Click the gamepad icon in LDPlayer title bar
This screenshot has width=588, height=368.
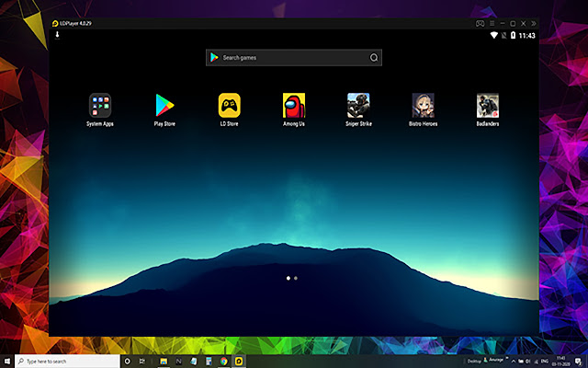pos(480,21)
